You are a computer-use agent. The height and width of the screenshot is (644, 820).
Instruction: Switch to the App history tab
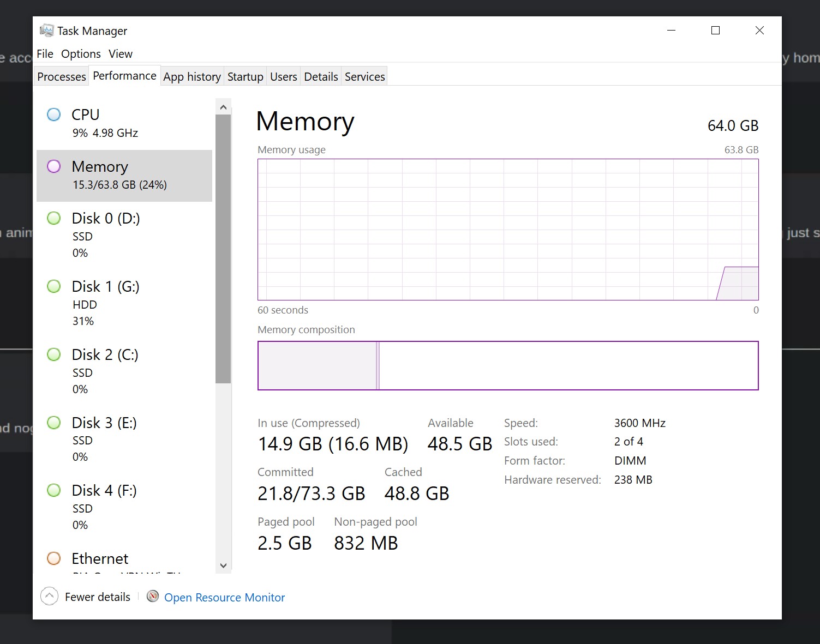(192, 76)
